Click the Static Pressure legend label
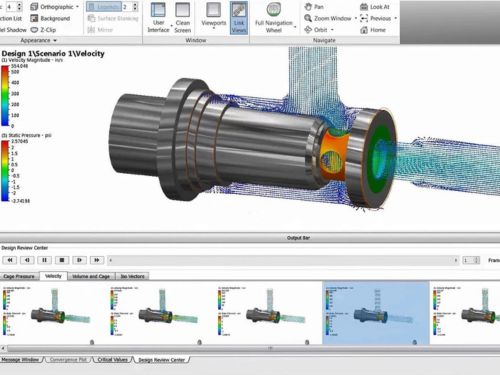The height and width of the screenshot is (375, 500). 27,135
